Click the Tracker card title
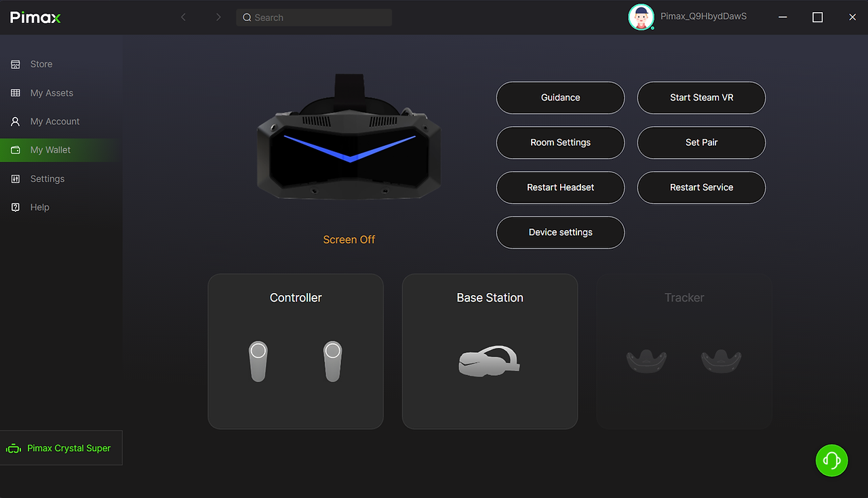Viewport: 868px width, 498px height. click(684, 298)
